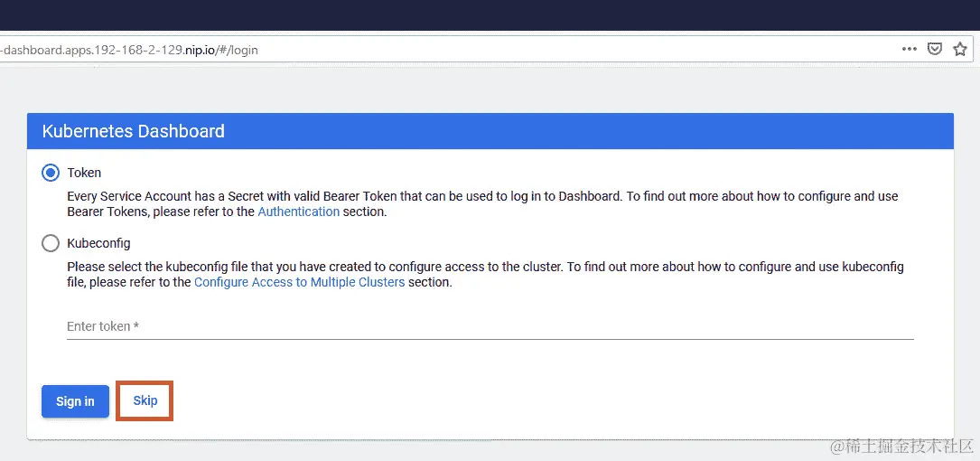Bookmark this page with the star icon

960,50
